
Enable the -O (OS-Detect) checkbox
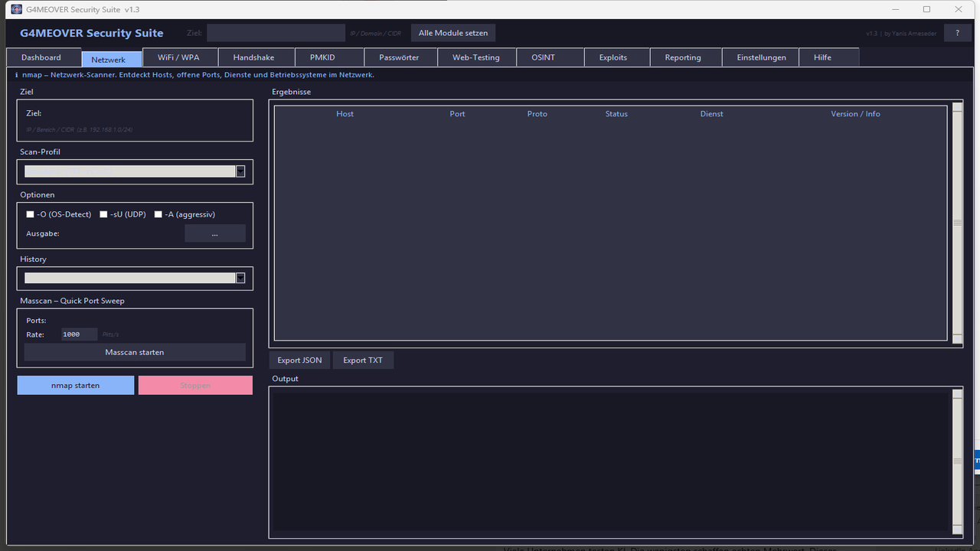(x=31, y=214)
